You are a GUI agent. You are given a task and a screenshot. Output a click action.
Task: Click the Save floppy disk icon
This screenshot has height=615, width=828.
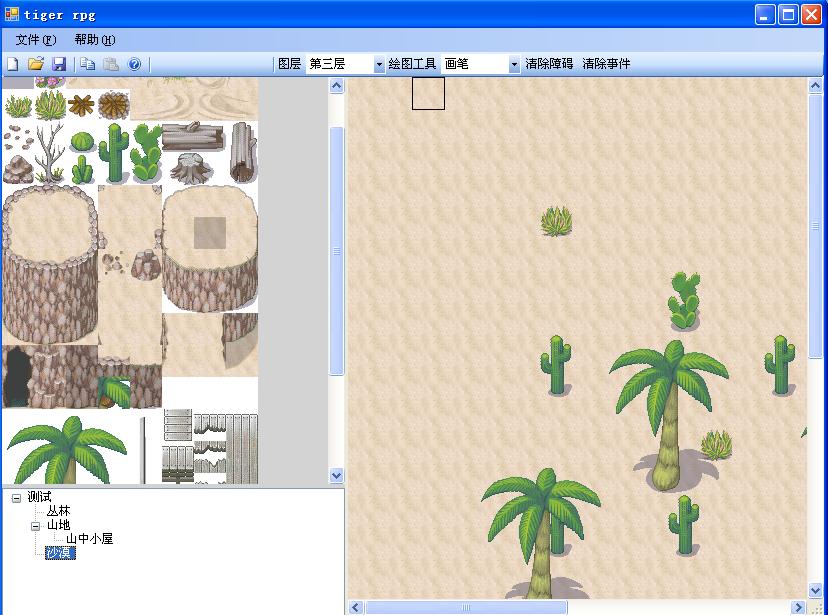coord(59,64)
